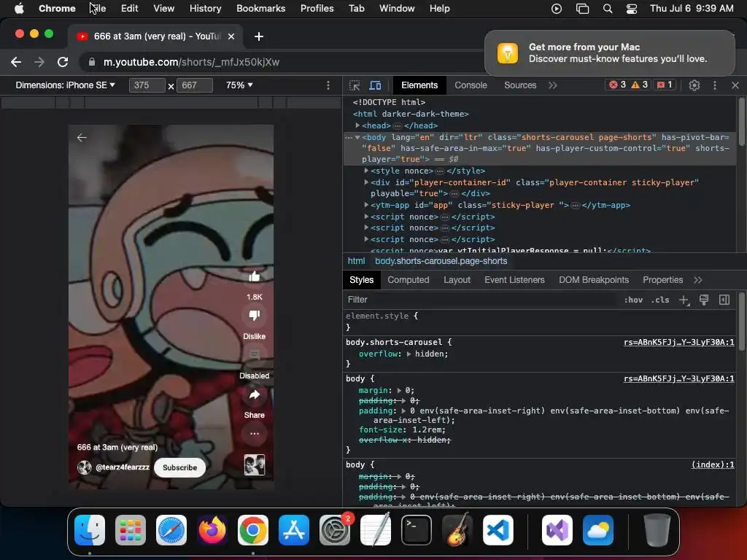Collapse the body element node
This screenshot has width=747, height=560.
357,137
